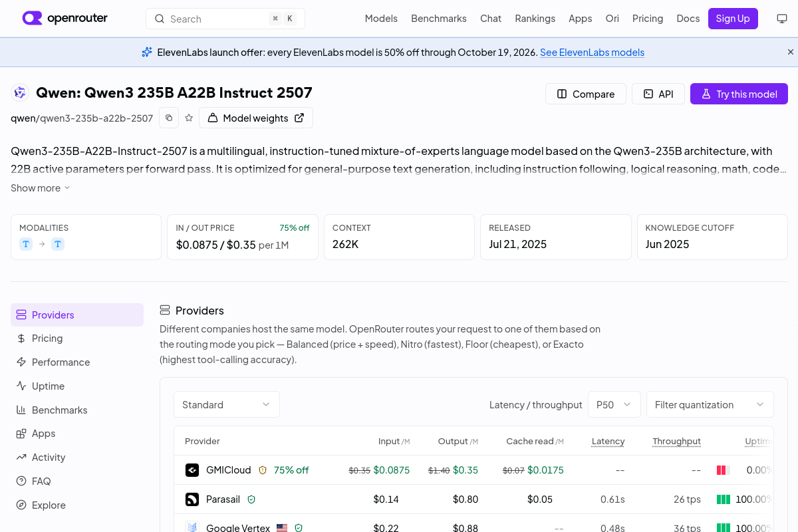The height and width of the screenshot is (532, 798).
Task: Click the 75% off price badge
Action: coord(295,227)
